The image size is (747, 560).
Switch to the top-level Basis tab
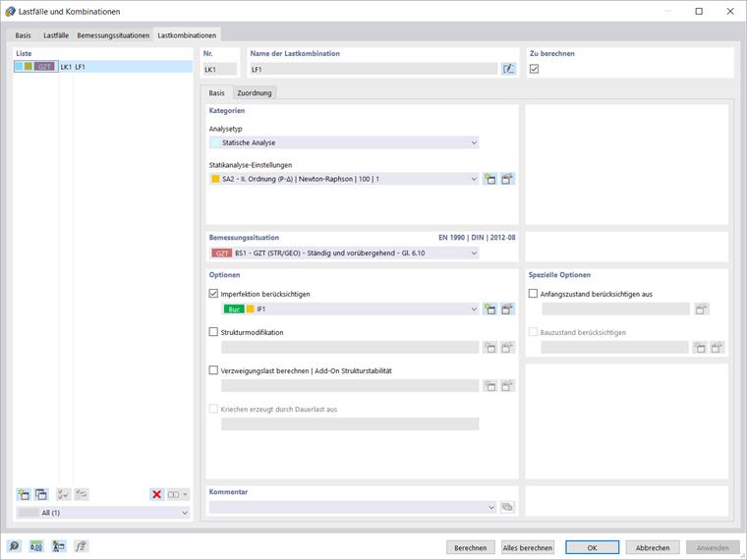coord(23,35)
